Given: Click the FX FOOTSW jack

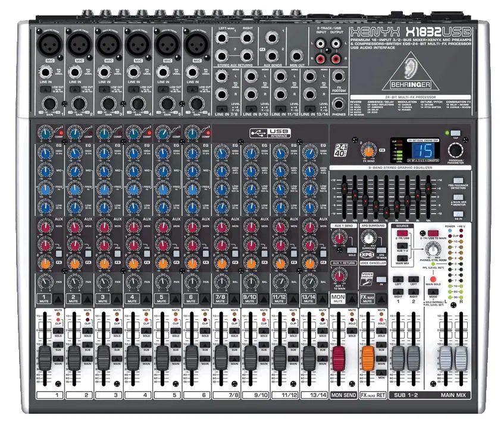Looking at the screenshot, I should click(x=339, y=77).
